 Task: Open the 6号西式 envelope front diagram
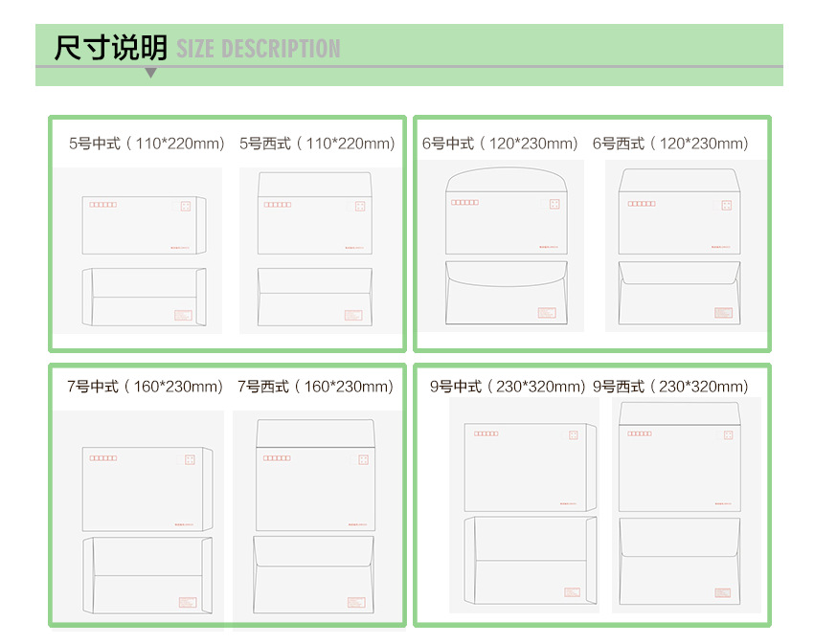coord(679,211)
